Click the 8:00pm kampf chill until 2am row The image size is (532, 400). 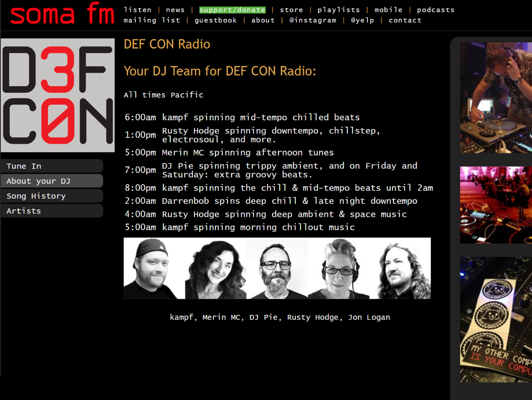tap(279, 188)
